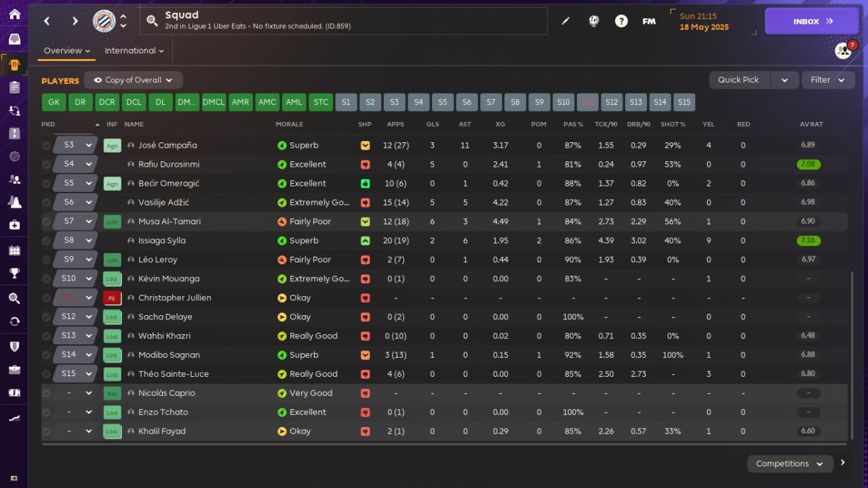Image resolution: width=868 pixels, height=488 pixels.
Task: Open the Training cone icon
Action: coord(14,202)
